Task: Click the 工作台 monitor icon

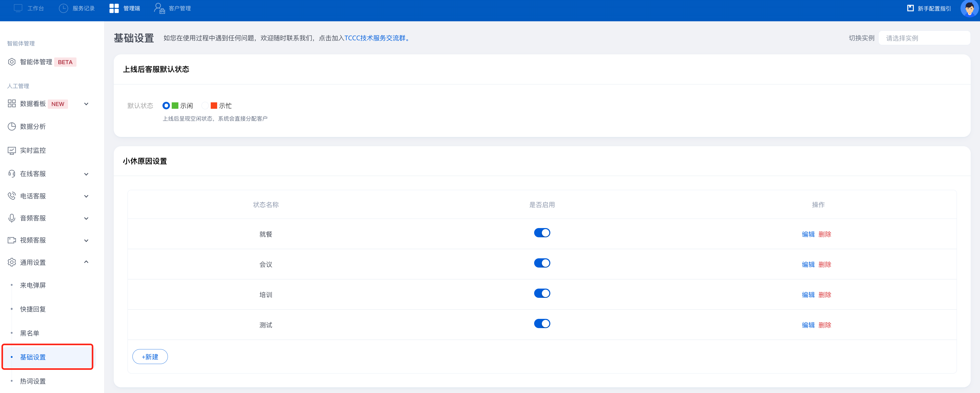Action: click(18, 8)
